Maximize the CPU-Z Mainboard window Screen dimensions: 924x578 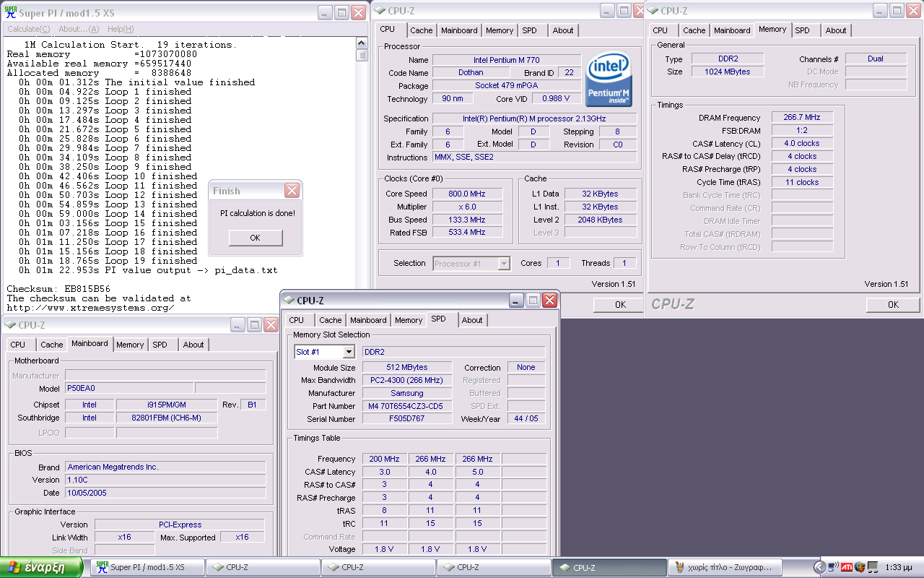click(x=255, y=325)
